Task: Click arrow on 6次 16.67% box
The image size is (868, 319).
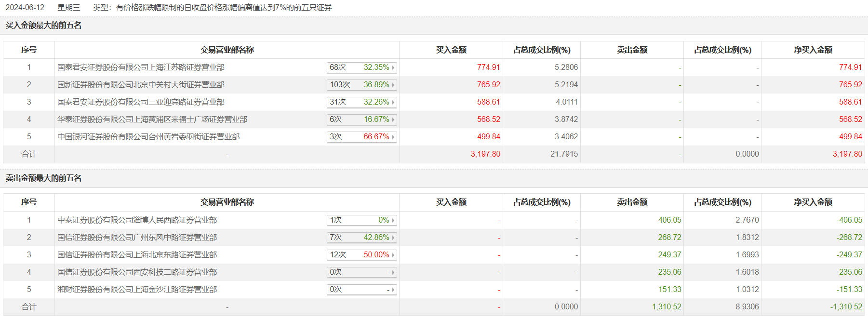Action: tap(393, 120)
